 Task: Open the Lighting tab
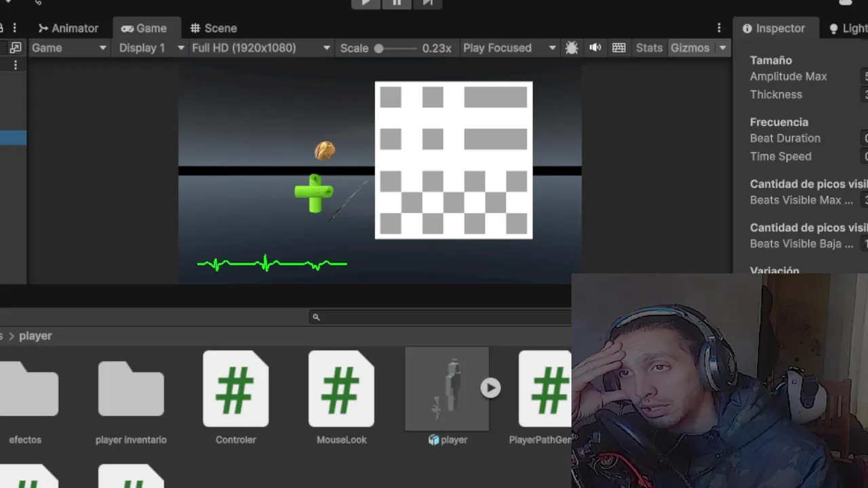click(x=848, y=28)
